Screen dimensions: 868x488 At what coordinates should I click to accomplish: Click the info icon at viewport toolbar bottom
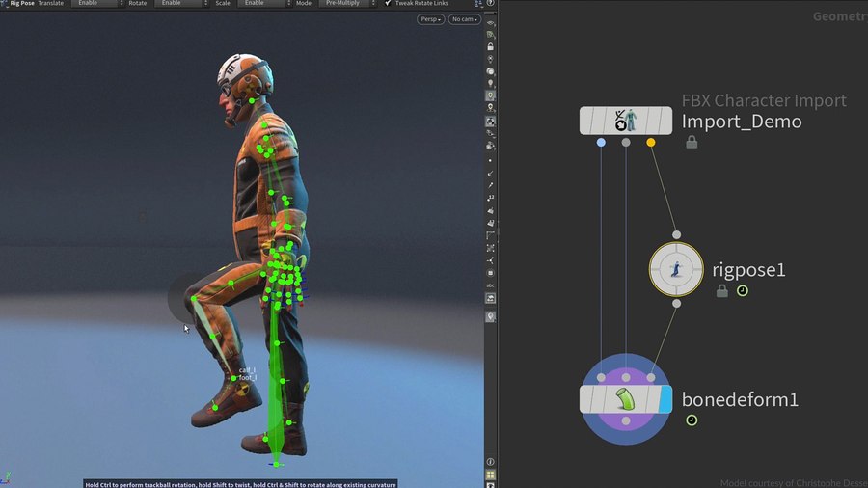coord(491,462)
